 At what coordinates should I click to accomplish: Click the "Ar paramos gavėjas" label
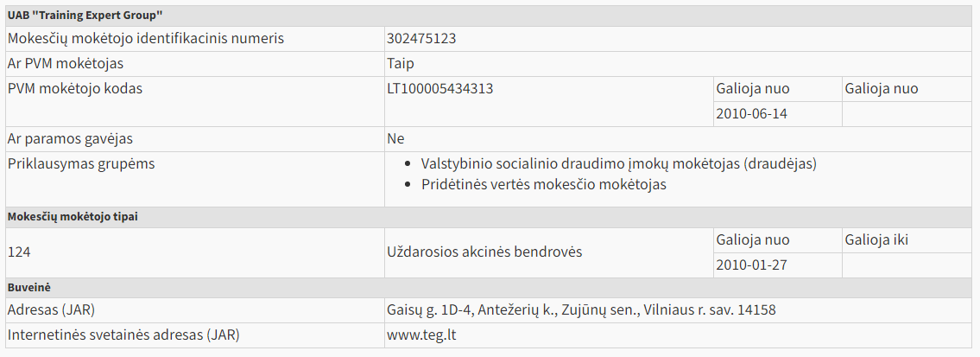[x=70, y=139]
